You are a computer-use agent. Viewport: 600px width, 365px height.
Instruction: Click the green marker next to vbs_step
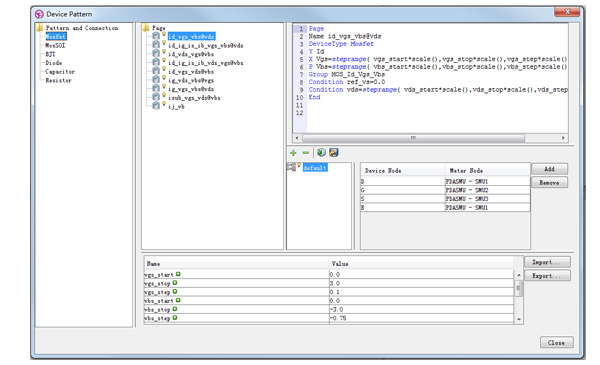coord(175,318)
